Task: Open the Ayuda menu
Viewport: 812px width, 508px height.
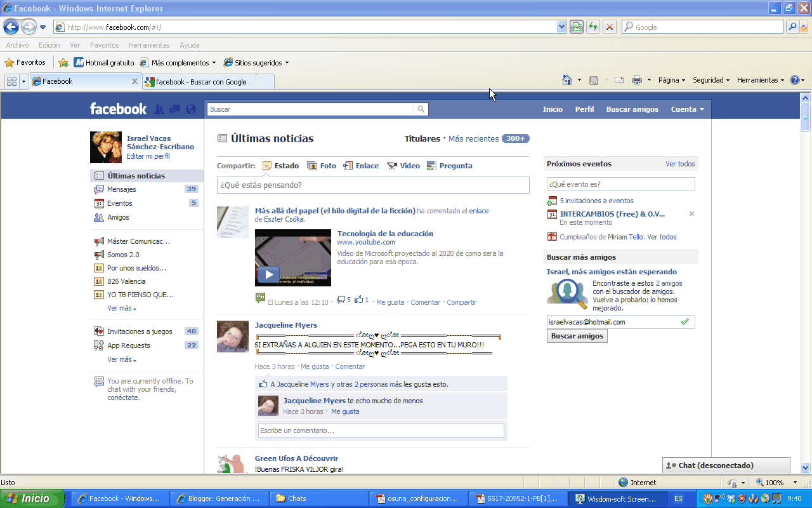Action: 190,45
